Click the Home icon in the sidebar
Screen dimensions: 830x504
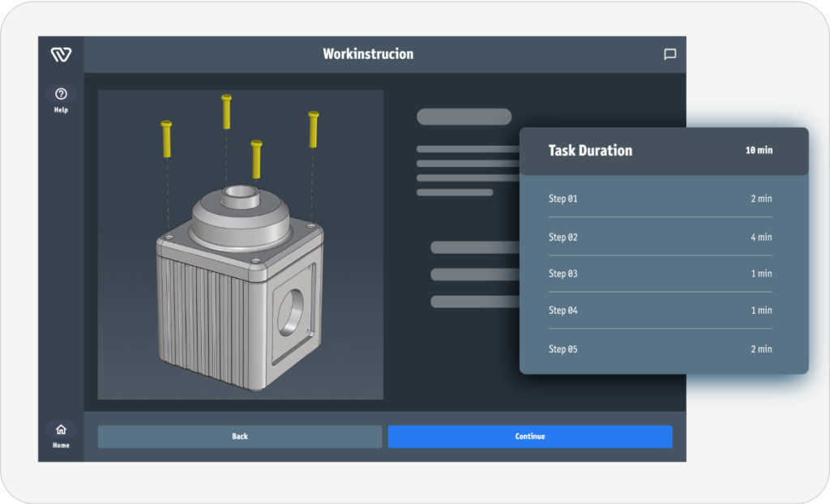(60, 429)
